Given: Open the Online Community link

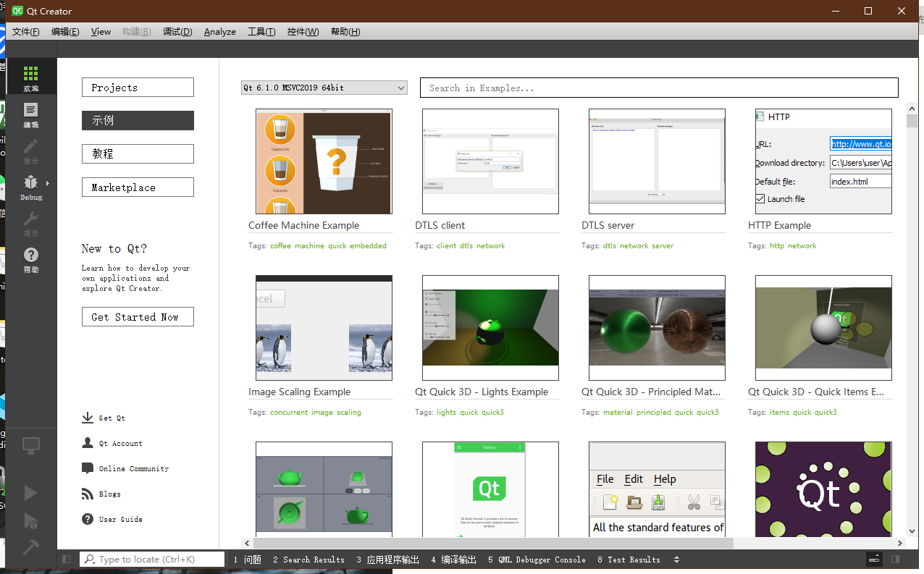Looking at the screenshot, I should tap(134, 469).
